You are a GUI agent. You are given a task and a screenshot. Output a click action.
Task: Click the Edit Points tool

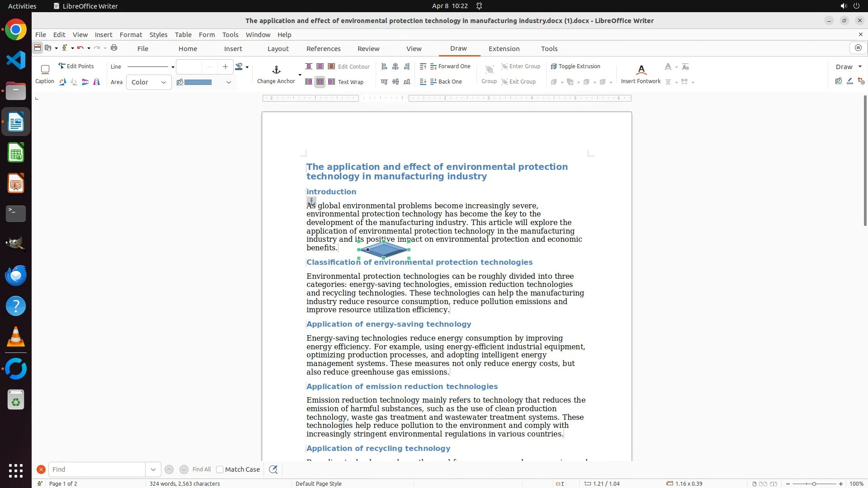click(76, 66)
